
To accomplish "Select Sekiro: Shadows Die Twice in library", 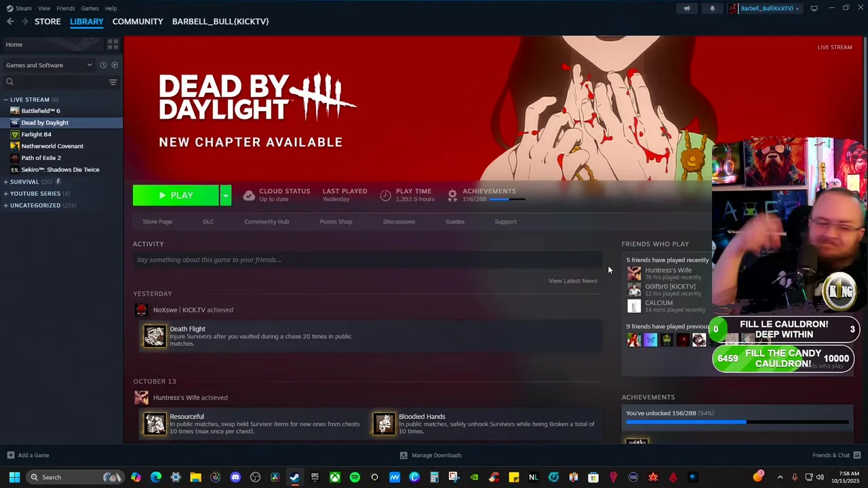I will point(60,169).
